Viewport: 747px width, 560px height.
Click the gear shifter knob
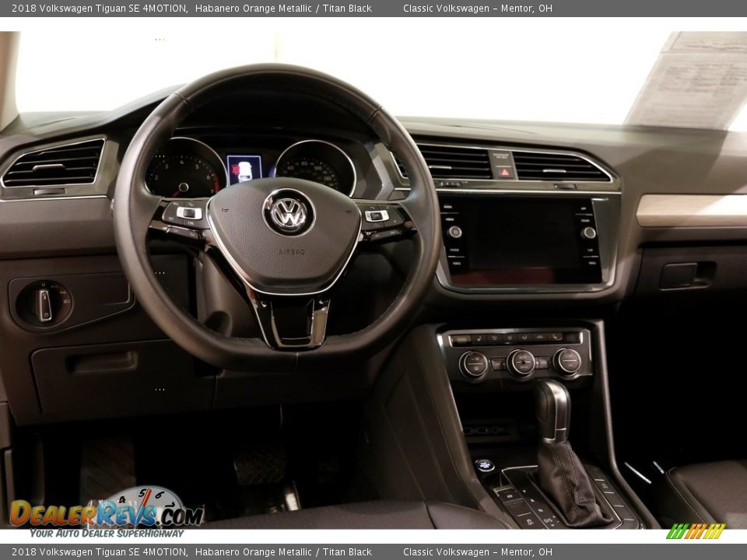(552, 410)
